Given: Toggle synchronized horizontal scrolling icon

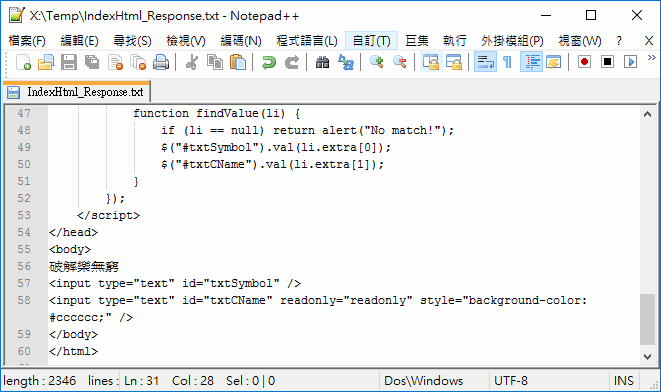Looking at the screenshot, I should tap(454, 62).
